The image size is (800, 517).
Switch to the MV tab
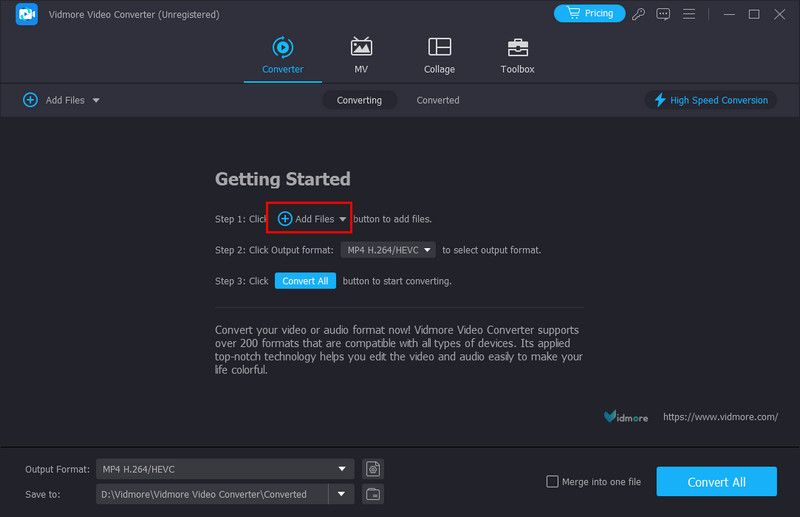[x=361, y=55]
